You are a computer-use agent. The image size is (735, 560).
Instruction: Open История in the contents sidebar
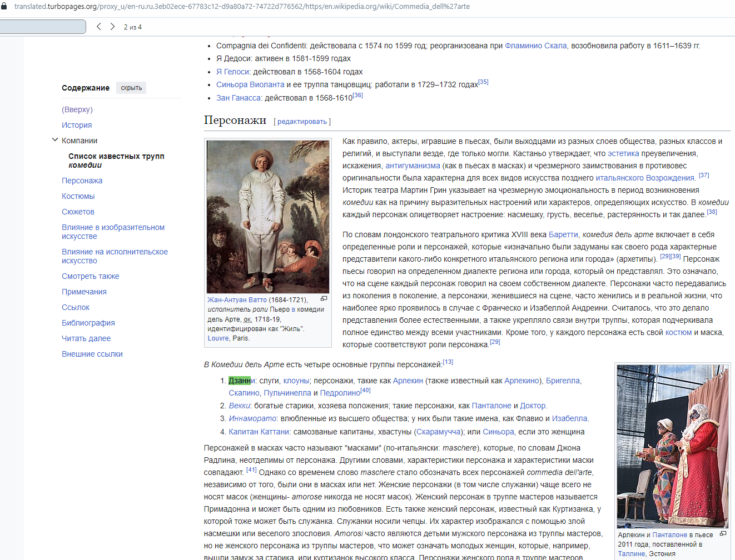point(77,125)
